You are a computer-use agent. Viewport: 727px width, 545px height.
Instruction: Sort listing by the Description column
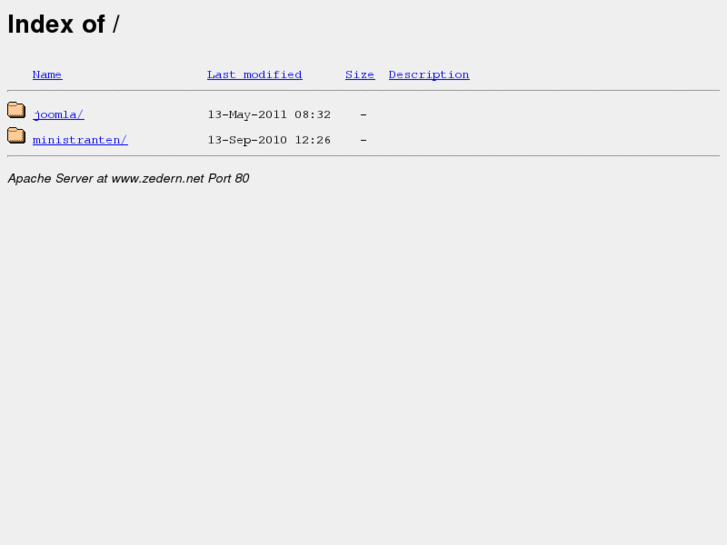(x=429, y=75)
